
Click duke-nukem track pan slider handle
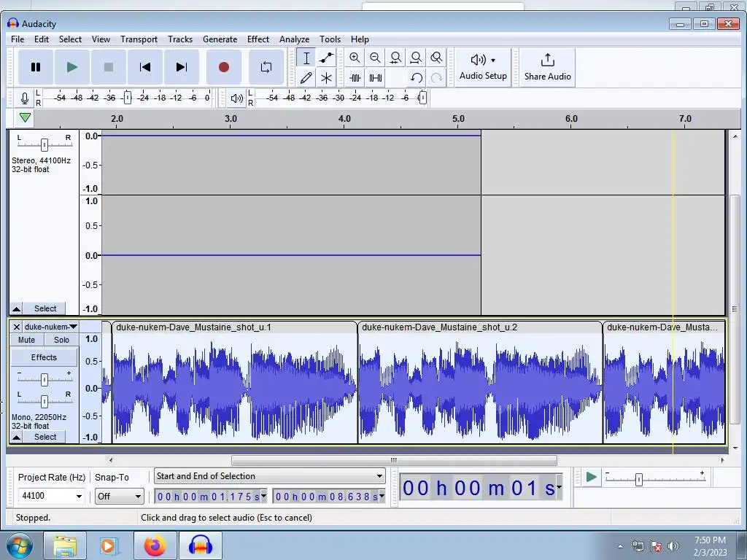click(44, 402)
